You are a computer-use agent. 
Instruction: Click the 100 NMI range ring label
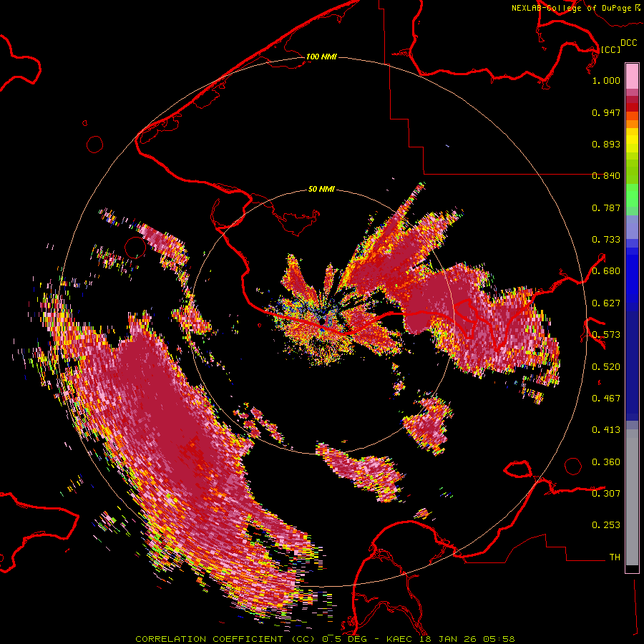tap(321, 57)
